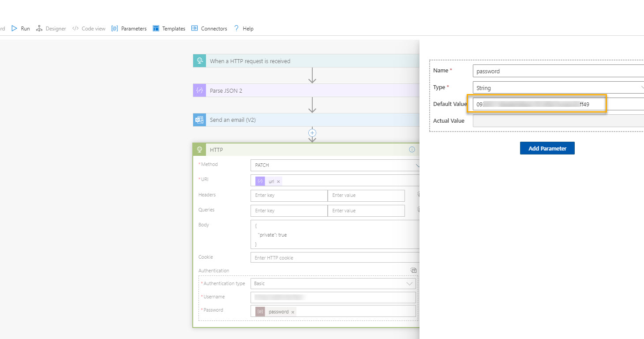Viewport: 644px width, 339px height.
Task: Click the URI input field
Action: pyautogui.click(x=335, y=181)
